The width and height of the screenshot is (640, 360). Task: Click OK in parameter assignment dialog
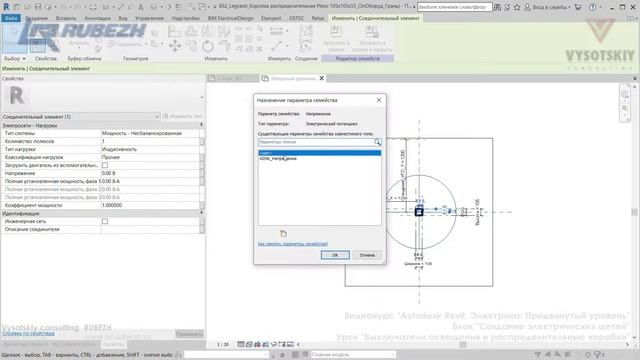click(335, 255)
